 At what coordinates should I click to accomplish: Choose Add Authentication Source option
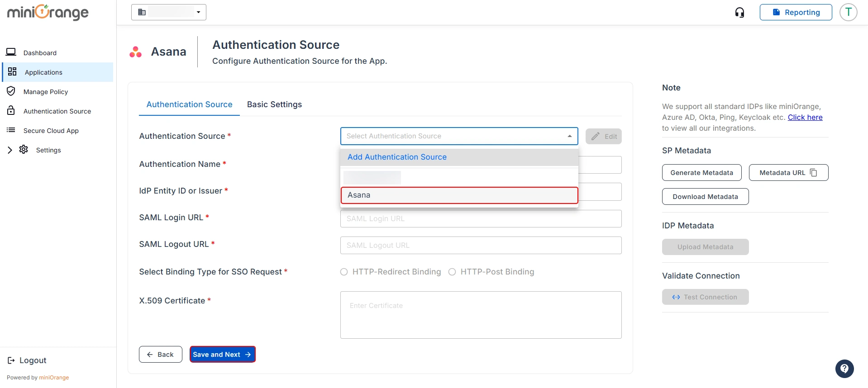coord(459,157)
